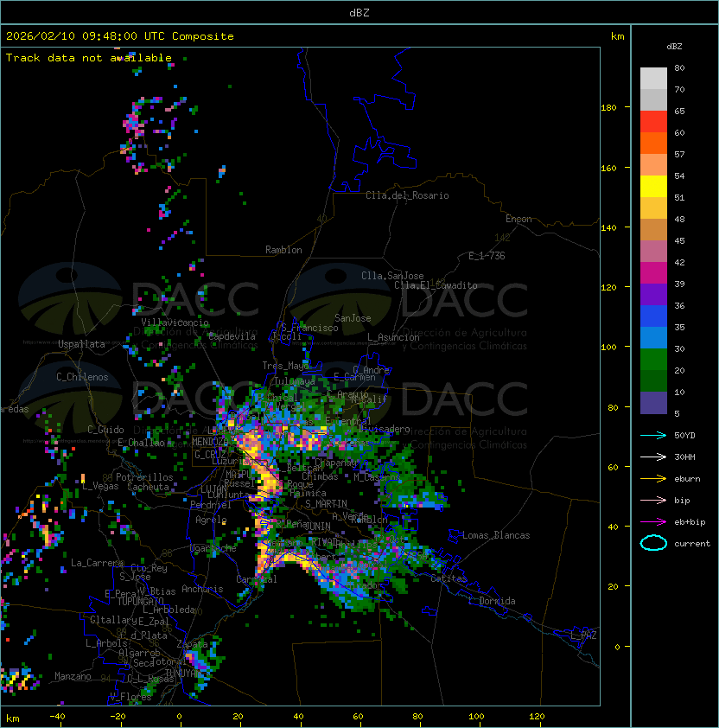Viewport: 719px width, 728px height.
Task: Click the cyan 50YD arrow in legend
Action: pos(653,435)
